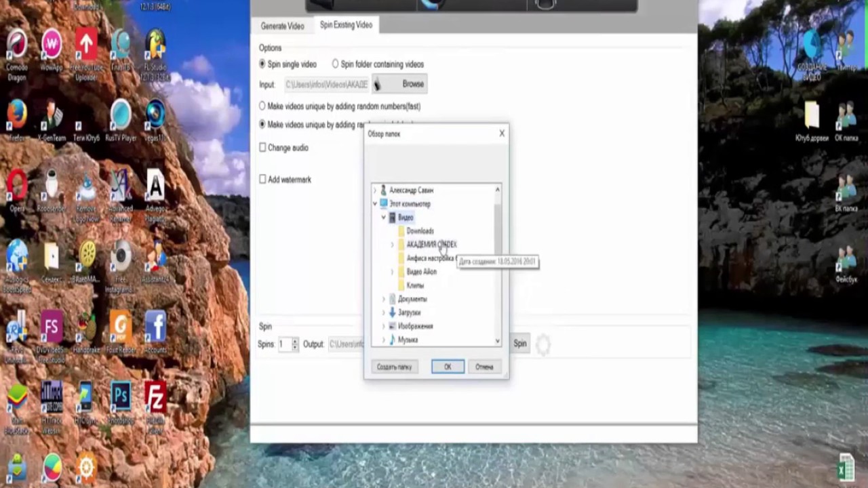Open the Ютуб доверие desktop folder
This screenshot has height=488, width=868.
point(812,122)
